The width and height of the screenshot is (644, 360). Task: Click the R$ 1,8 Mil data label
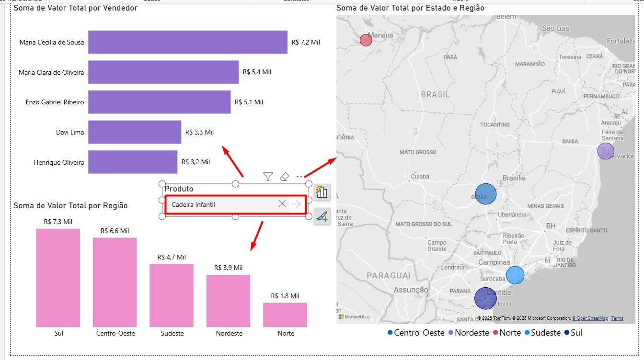click(x=285, y=296)
